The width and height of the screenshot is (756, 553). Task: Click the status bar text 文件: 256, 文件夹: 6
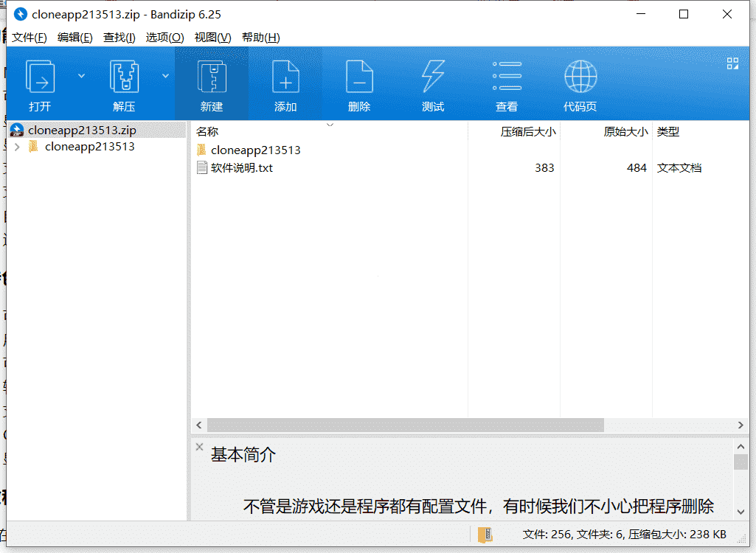pyautogui.click(x=572, y=534)
